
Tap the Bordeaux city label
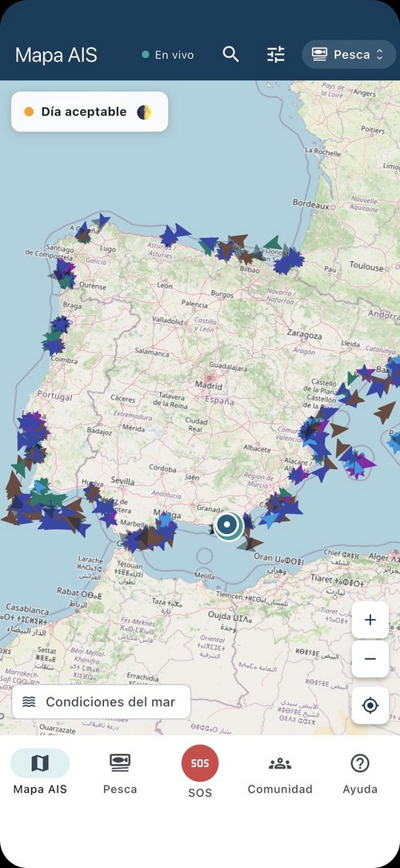311,204
